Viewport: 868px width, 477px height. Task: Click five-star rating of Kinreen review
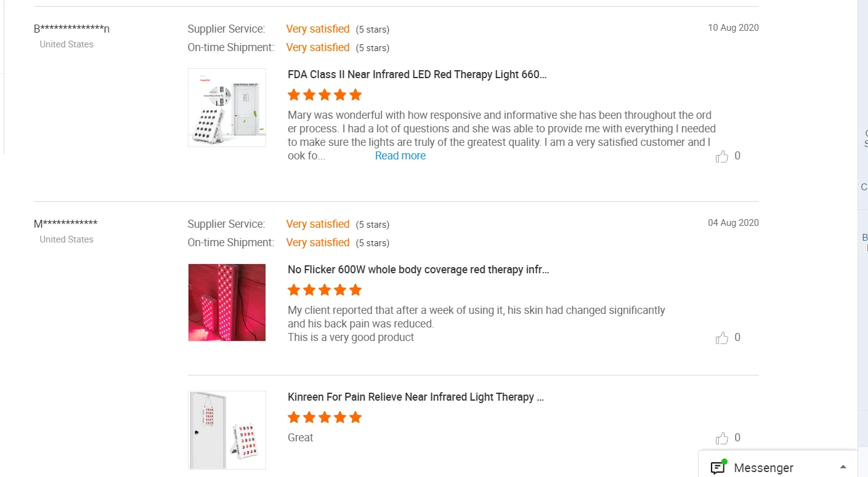pyautogui.click(x=325, y=417)
